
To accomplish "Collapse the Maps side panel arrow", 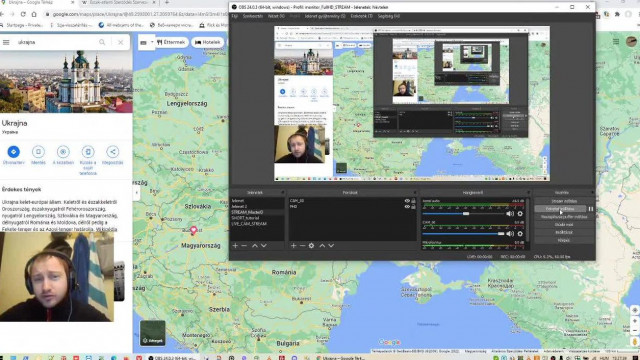I will point(137,192).
